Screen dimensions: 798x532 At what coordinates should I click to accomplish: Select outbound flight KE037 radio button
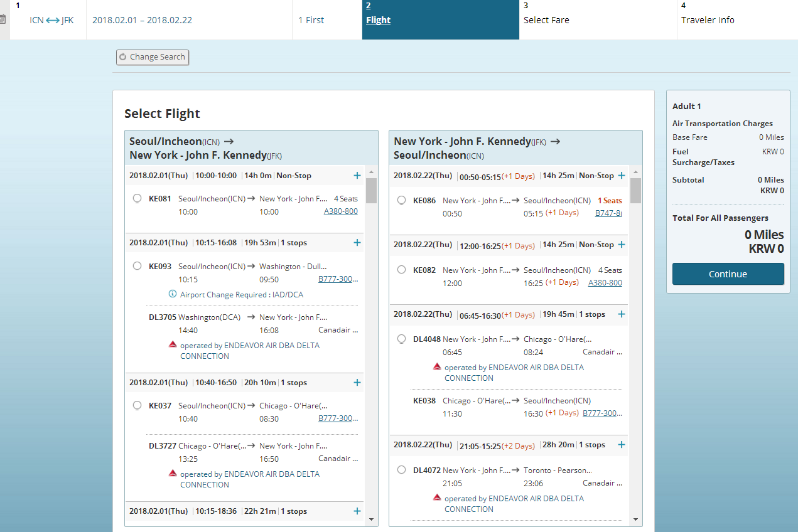137,405
